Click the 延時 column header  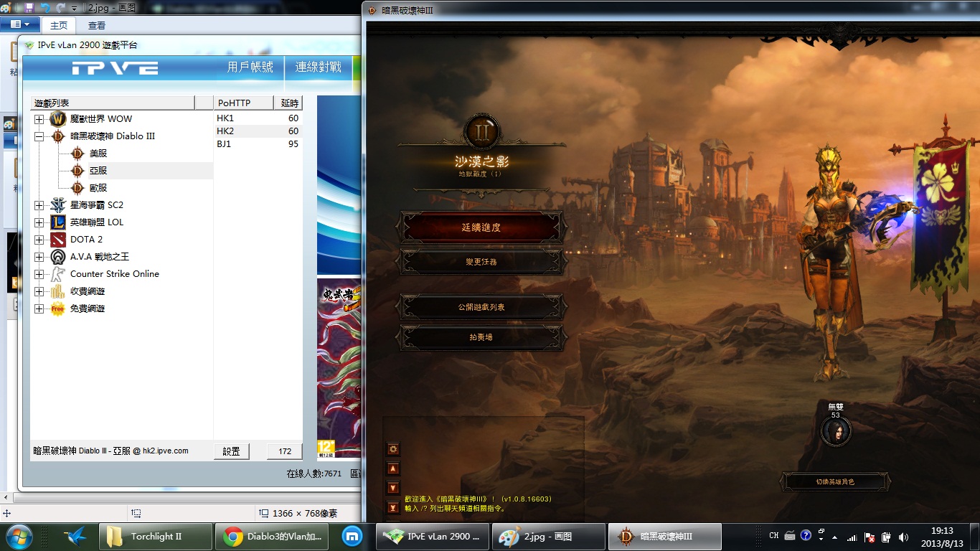pyautogui.click(x=288, y=103)
